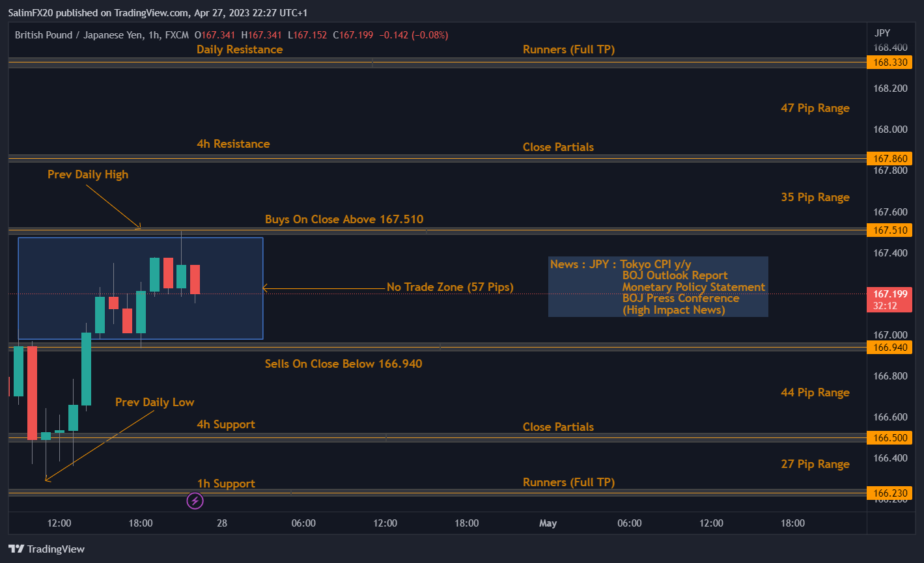Image resolution: width=924 pixels, height=563 pixels.
Task: Click the purple lightning bolt event icon
Action: (195, 501)
